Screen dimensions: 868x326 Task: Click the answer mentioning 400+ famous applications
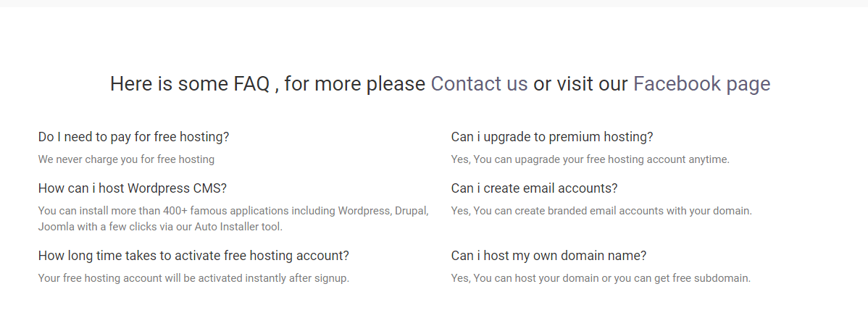(x=233, y=219)
